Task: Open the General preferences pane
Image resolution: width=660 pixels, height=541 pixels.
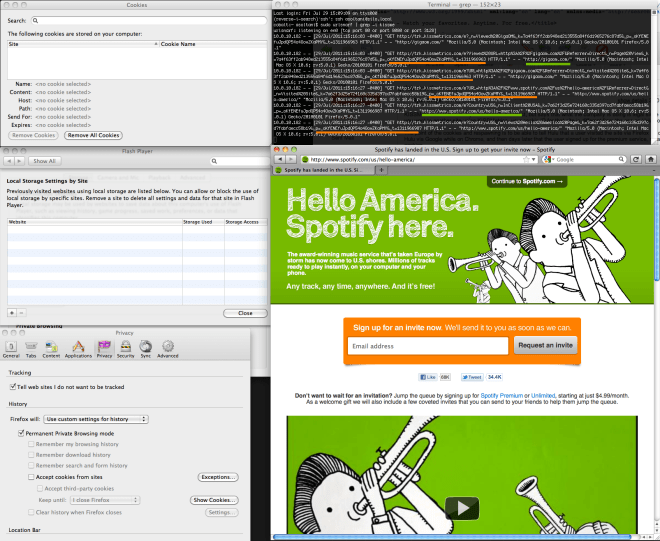Action: point(11,347)
